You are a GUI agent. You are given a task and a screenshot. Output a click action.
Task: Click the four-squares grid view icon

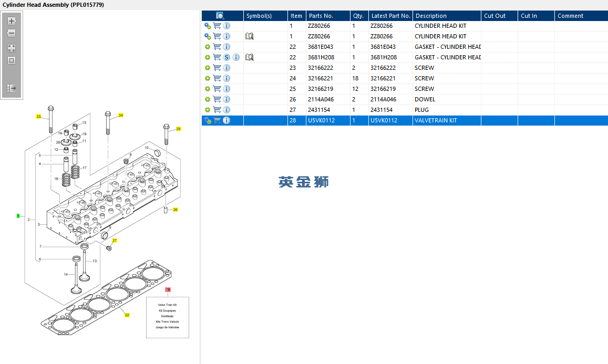coord(12,48)
